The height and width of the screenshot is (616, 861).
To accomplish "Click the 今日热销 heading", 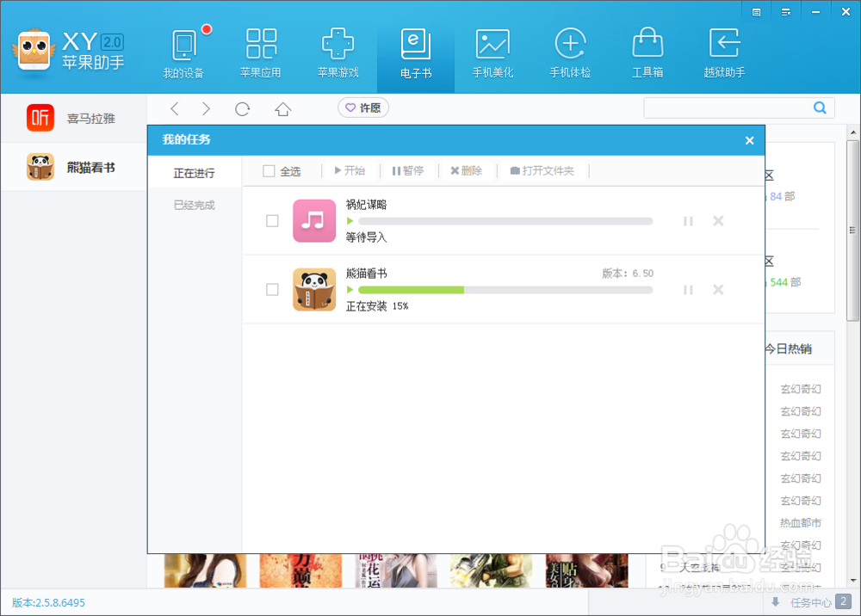I will [x=789, y=348].
